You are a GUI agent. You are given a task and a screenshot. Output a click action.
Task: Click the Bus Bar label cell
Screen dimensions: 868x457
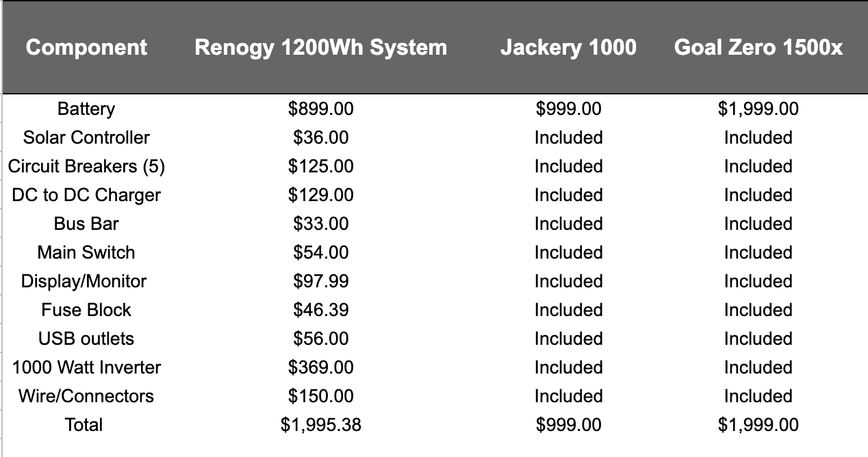pyautogui.click(x=86, y=224)
